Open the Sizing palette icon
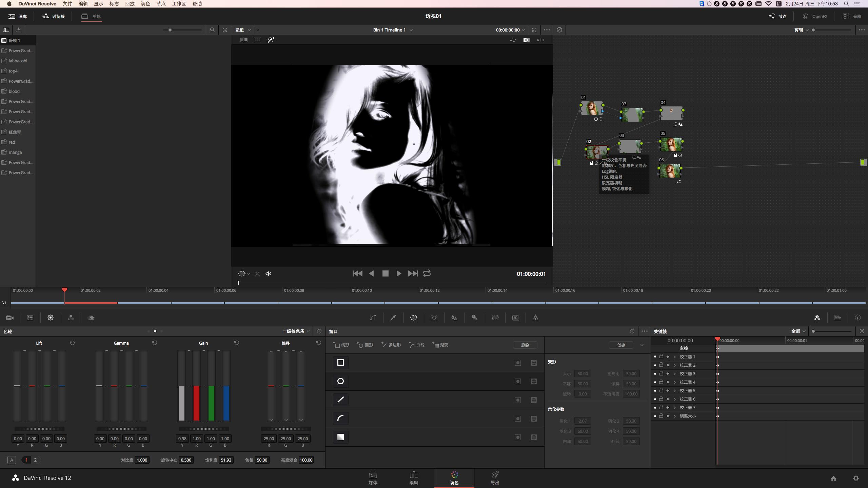This screenshot has width=868, height=488. [495, 318]
